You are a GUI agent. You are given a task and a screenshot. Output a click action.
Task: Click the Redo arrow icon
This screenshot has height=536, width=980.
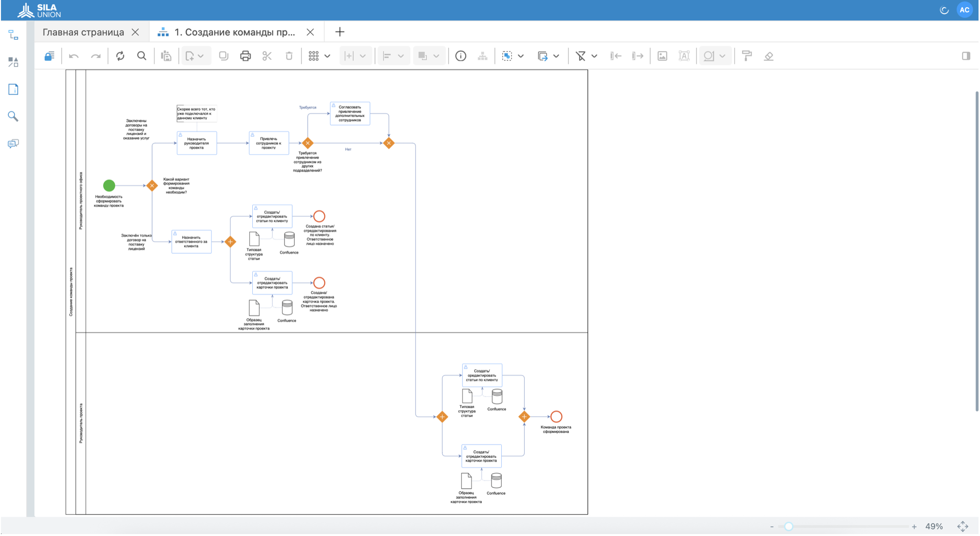point(96,56)
